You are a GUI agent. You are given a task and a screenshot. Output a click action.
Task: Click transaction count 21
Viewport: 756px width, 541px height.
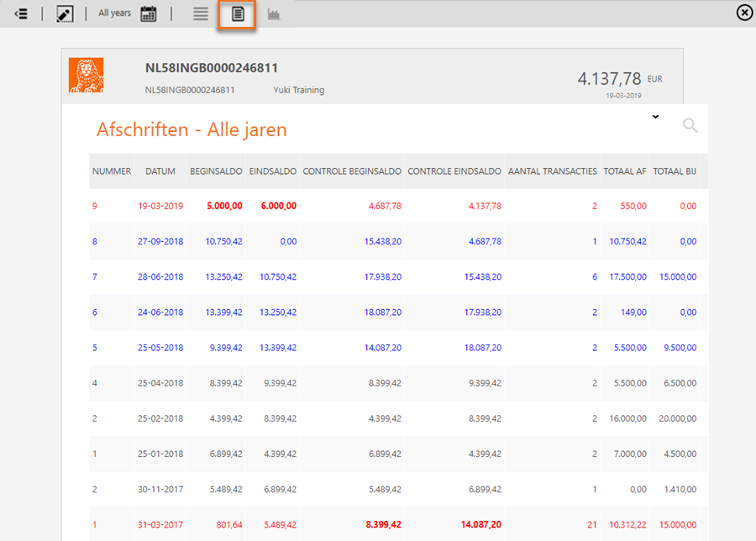(x=592, y=524)
